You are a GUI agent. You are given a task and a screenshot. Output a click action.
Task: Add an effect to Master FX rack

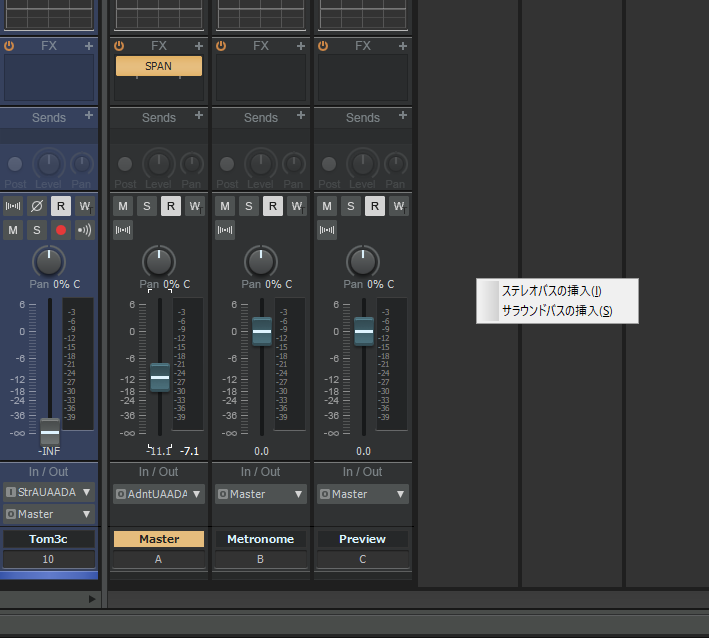pyautogui.click(x=199, y=46)
